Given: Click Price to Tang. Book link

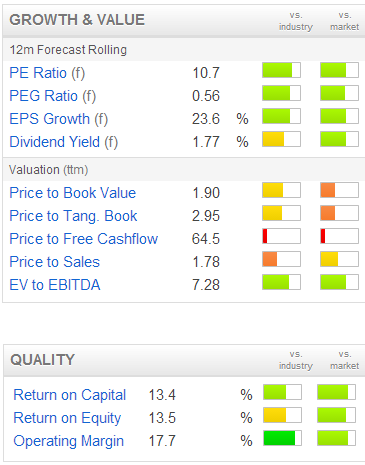Looking at the screenshot, I should 73,216.
